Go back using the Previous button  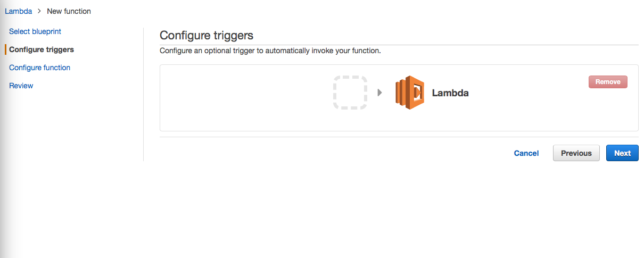(576, 153)
